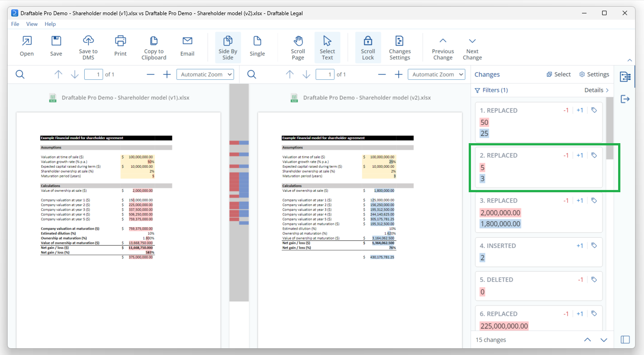This screenshot has height=355, width=644.
Task: Reject change 1 with -1 button
Action: tap(566, 110)
